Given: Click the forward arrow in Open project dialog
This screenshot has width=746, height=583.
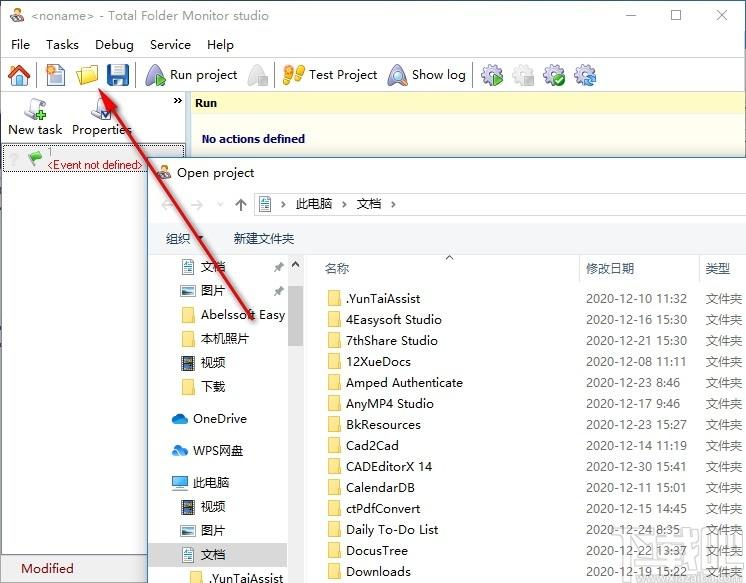Looking at the screenshot, I should [x=196, y=205].
